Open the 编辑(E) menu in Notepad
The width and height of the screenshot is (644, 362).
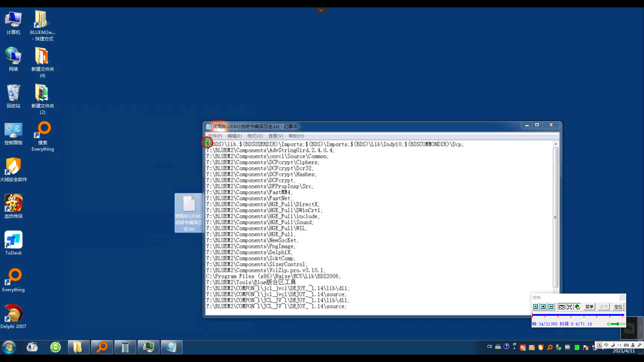[234, 136]
